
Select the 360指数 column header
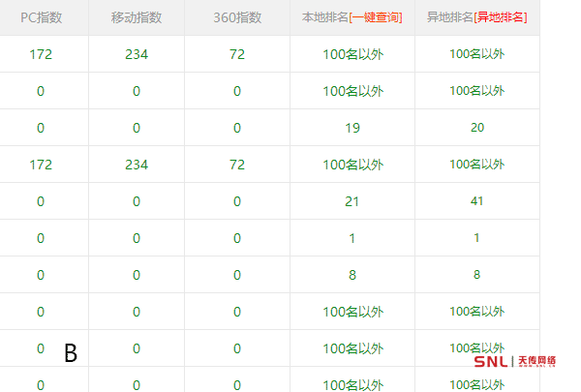pyautogui.click(x=237, y=17)
